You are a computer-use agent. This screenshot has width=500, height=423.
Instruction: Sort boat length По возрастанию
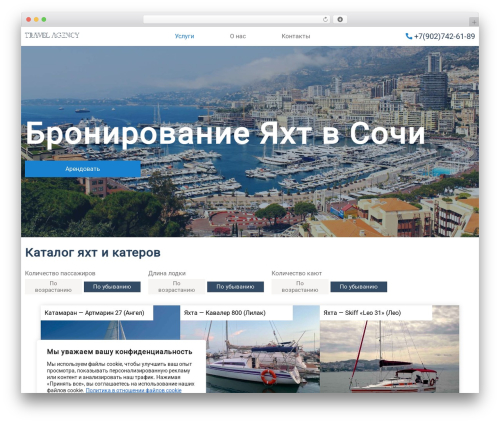click(177, 287)
